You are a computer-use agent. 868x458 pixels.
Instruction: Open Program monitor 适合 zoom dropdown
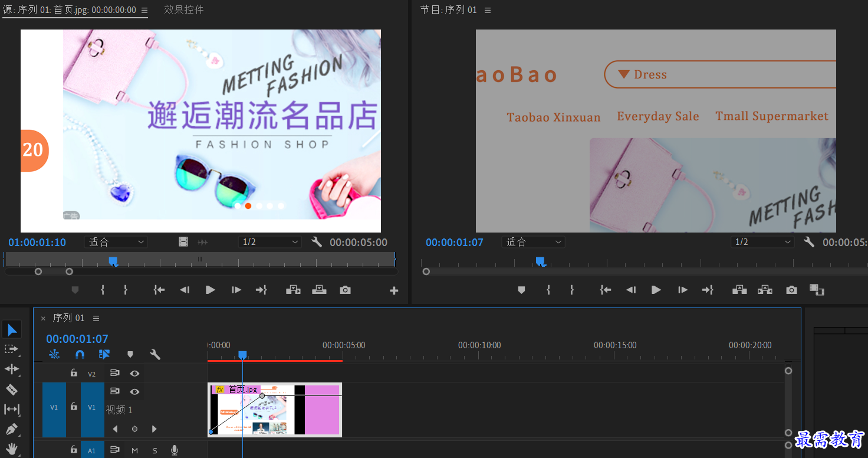click(x=534, y=242)
